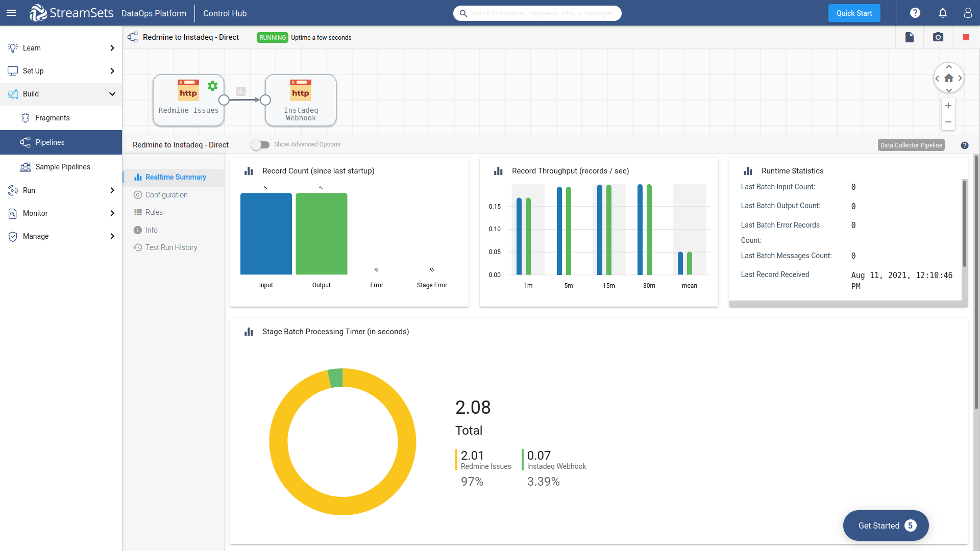Expand the Monitor menu section
The image size is (980, 551).
tap(61, 213)
